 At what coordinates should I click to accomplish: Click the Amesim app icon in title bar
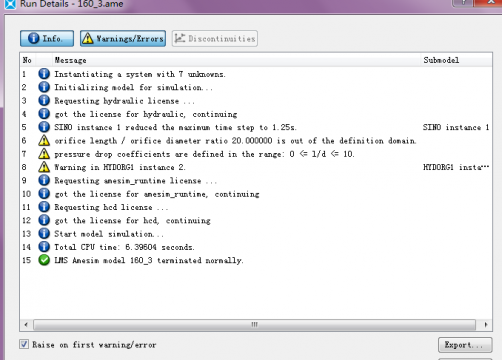point(10,4)
